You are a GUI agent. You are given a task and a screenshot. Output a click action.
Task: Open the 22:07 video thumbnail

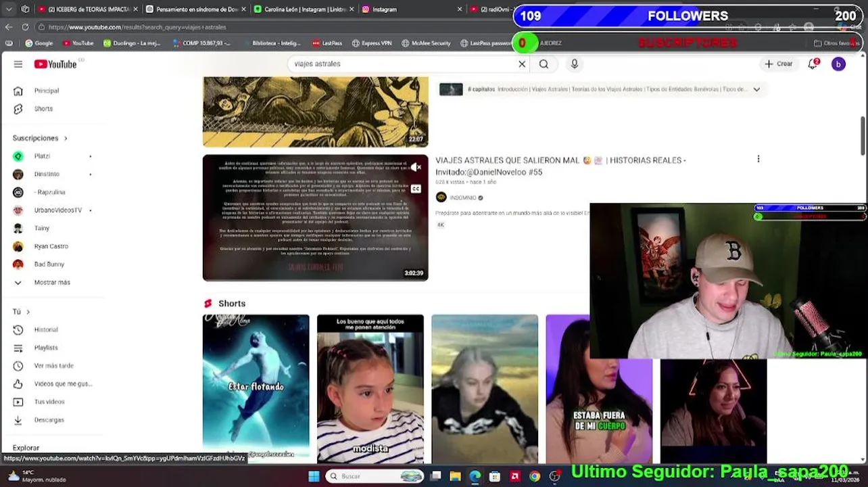[315, 112]
